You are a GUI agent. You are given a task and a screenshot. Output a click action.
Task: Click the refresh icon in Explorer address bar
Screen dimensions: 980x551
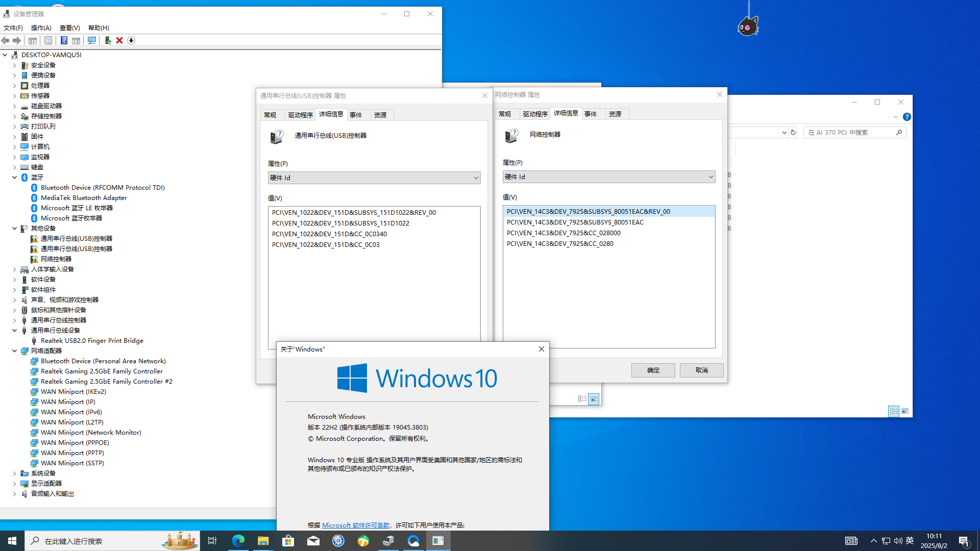(x=793, y=133)
